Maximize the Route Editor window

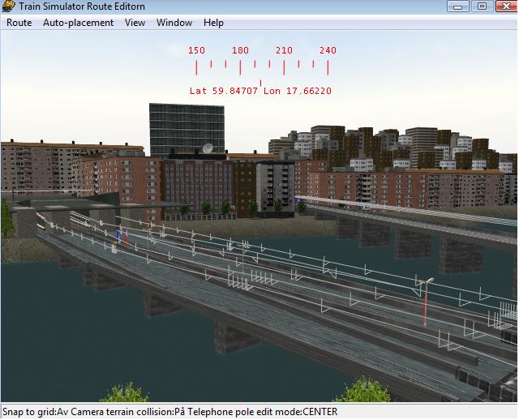[x=482, y=6]
